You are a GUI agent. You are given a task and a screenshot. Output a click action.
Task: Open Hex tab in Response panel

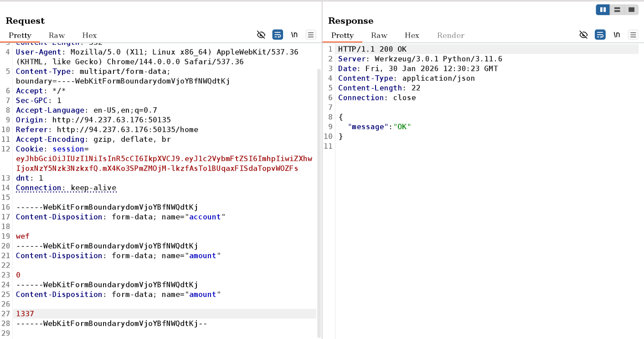412,35
